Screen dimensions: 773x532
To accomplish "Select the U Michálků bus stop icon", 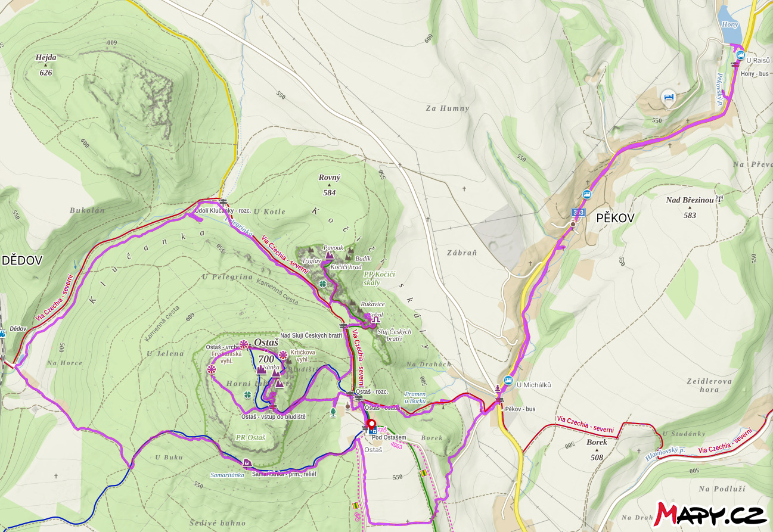I will pos(508,380).
